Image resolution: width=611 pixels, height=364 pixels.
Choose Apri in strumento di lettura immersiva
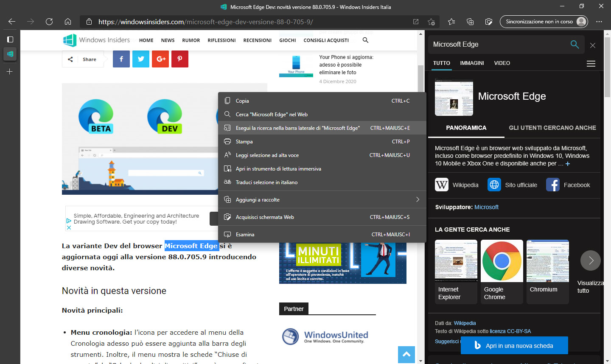point(322,169)
